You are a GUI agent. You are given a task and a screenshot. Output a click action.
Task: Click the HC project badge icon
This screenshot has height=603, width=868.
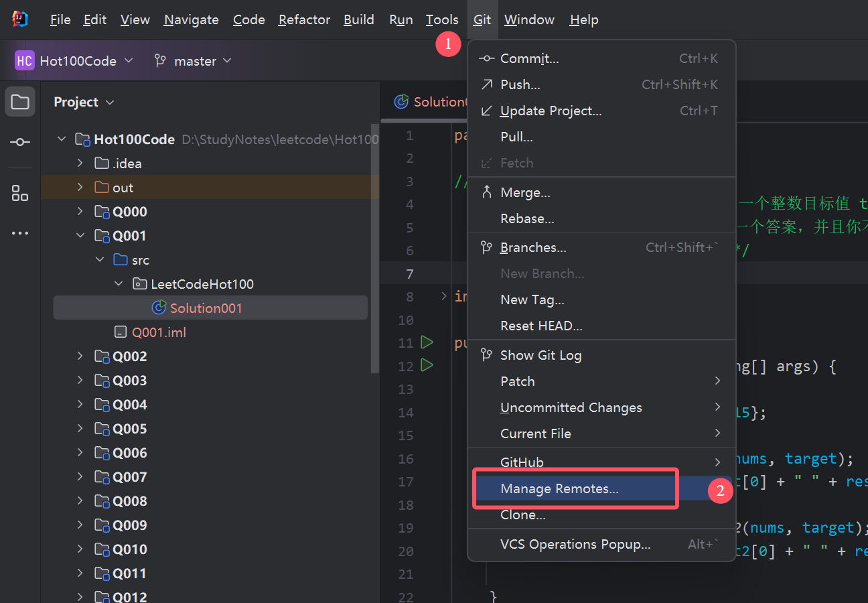24,61
